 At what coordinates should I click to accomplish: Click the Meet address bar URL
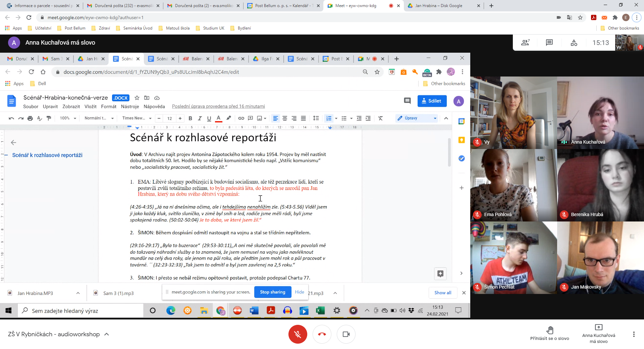96,17
